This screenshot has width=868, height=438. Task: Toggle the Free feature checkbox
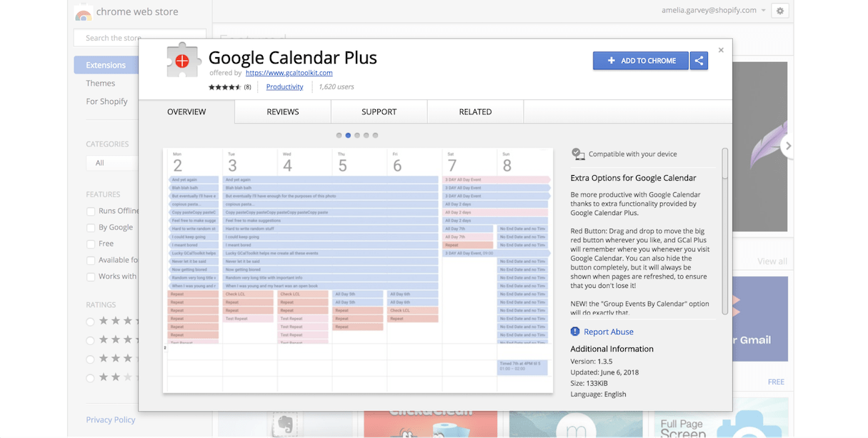91,244
